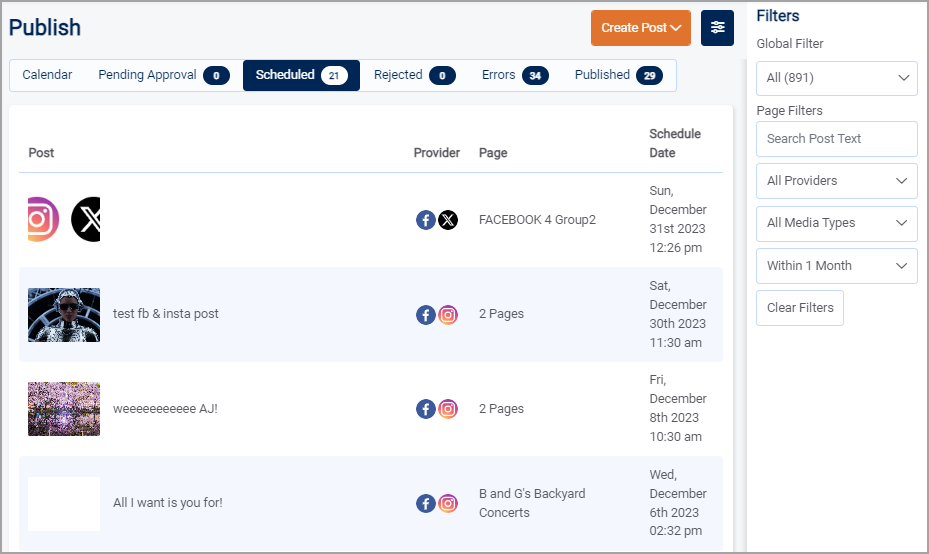
Task: Open the Within 1 Month date dropdown
Action: [x=837, y=266]
